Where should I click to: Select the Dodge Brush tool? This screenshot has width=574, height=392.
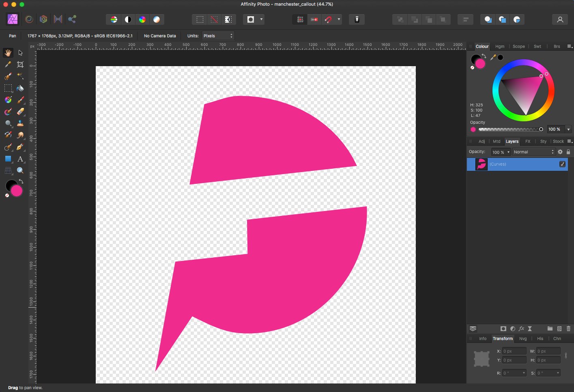click(8, 123)
